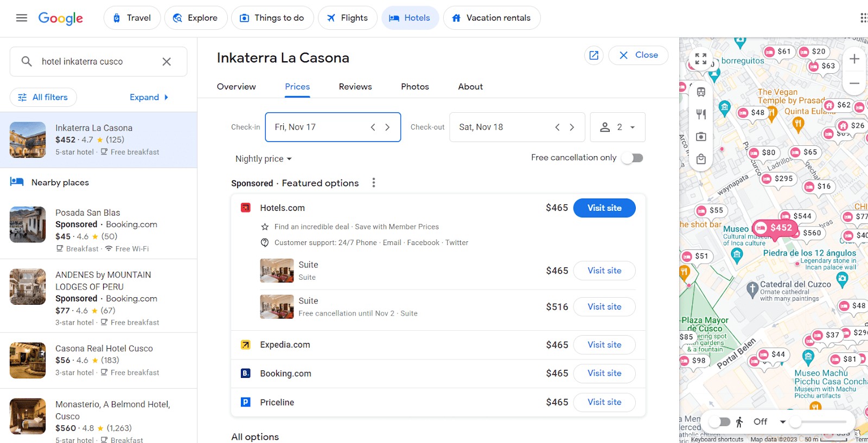
Task: Show transit layer on the map
Action: 701,92
